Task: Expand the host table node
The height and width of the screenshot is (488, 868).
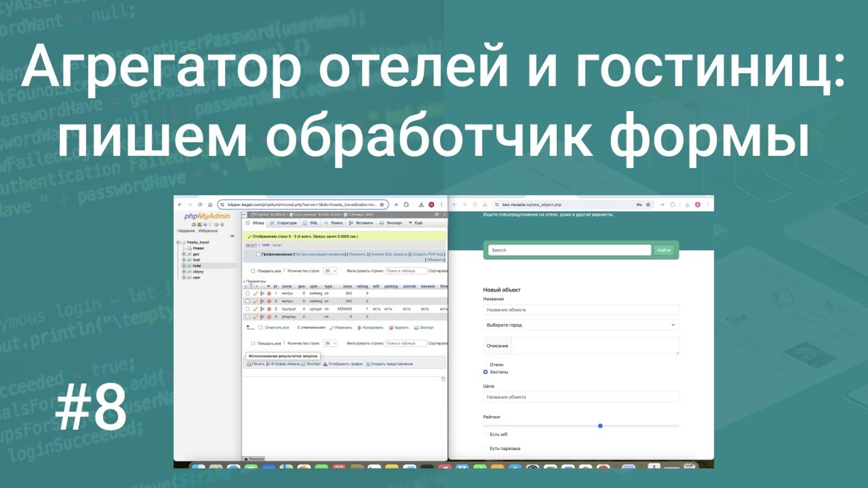Action: [x=184, y=260]
